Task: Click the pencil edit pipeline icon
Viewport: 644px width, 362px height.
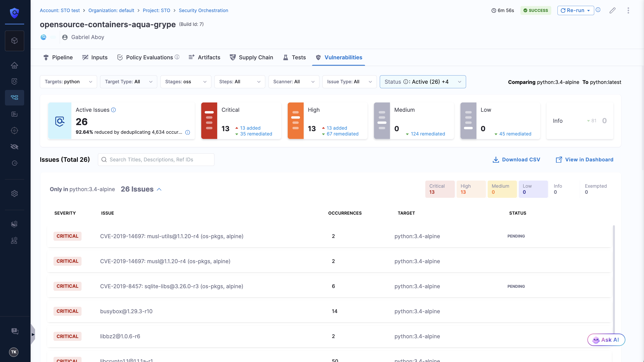Action: point(612,11)
